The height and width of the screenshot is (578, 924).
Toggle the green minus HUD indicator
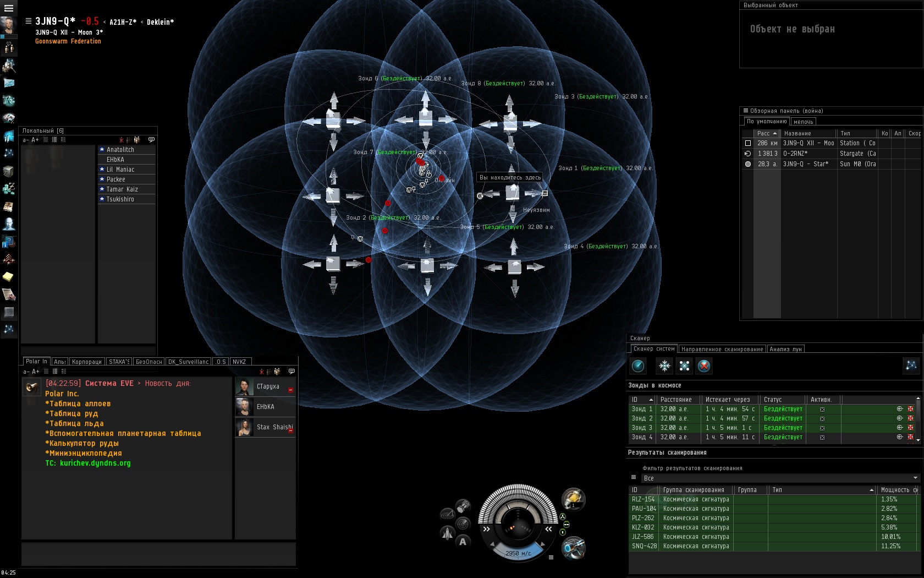coord(566,525)
